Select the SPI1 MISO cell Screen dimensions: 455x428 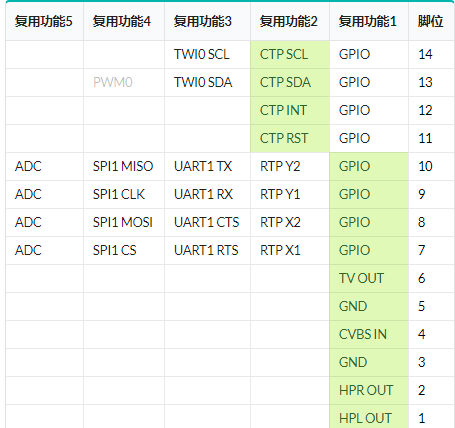coord(124,167)
